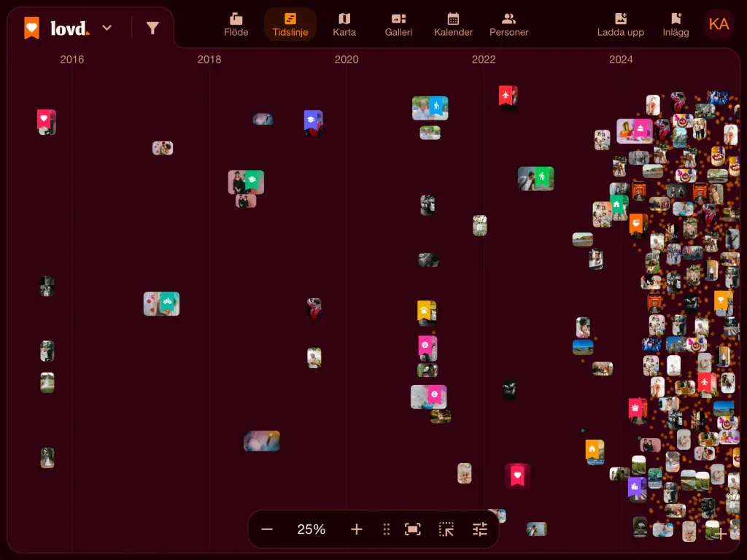Grab the six-dot drag handle icon
Image resolution: width=747 pixels, height=560 pixels.
[x=387, y=529]
